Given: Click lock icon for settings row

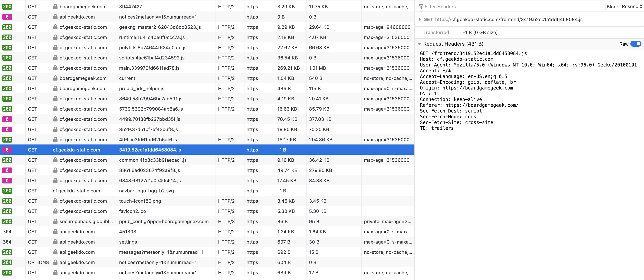Looking at the screenshot, I should [x=56, y=242].
